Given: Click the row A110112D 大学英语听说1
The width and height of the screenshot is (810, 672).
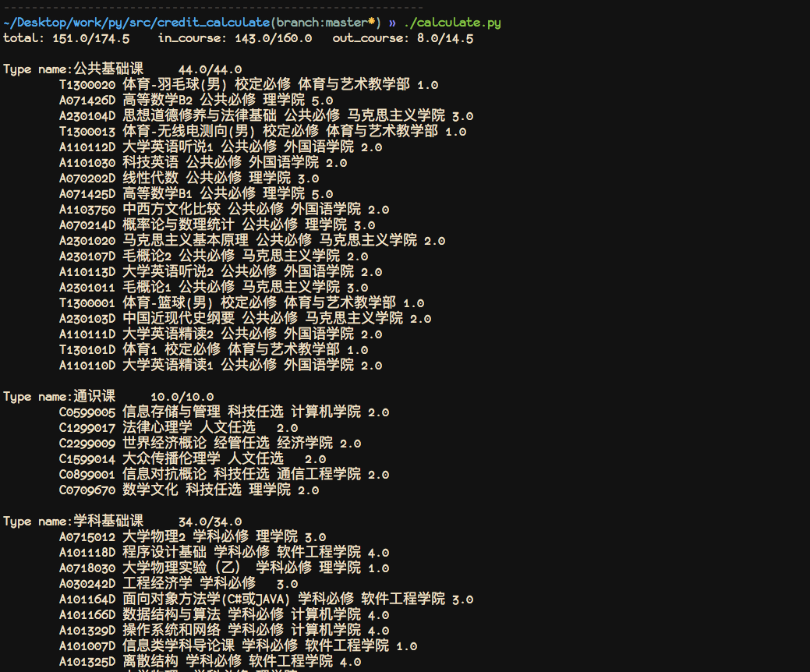Looking at the screenshot, I should 221,147.
